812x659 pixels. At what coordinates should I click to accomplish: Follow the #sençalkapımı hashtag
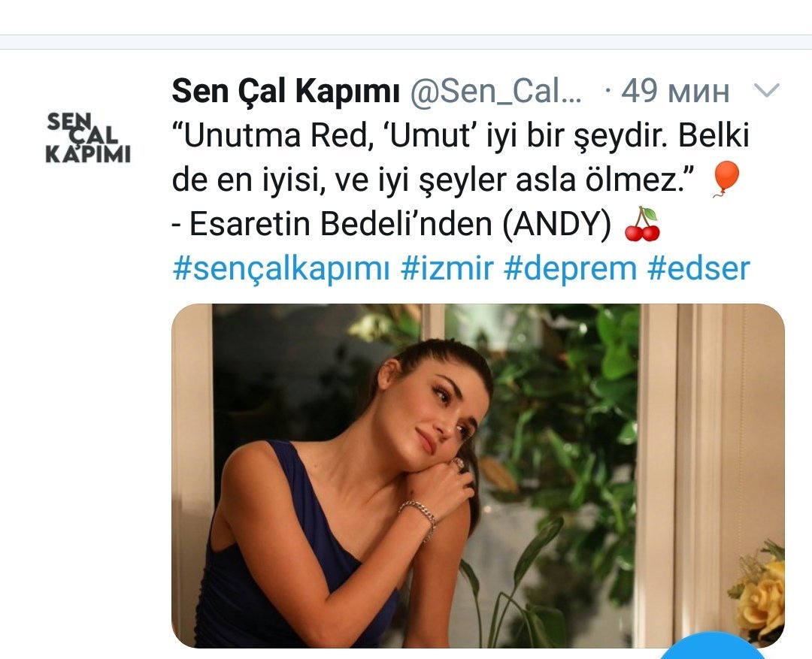click(280, 269)
